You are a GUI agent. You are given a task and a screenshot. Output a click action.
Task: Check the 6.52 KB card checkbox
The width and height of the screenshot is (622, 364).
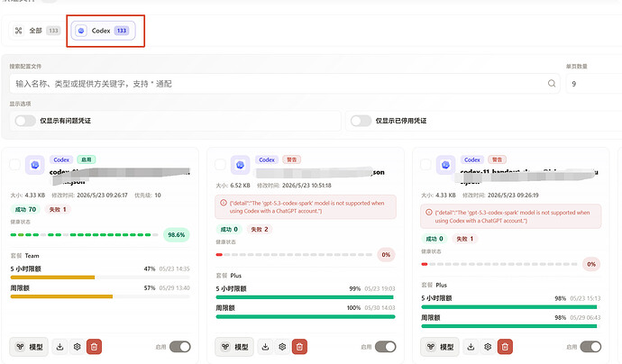(220, 165)
